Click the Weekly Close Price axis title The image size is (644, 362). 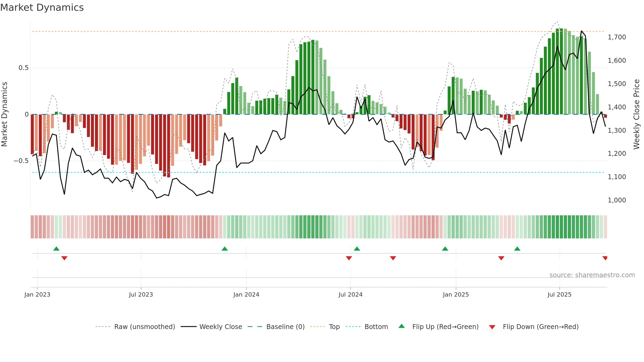click(x=636, y=114)
